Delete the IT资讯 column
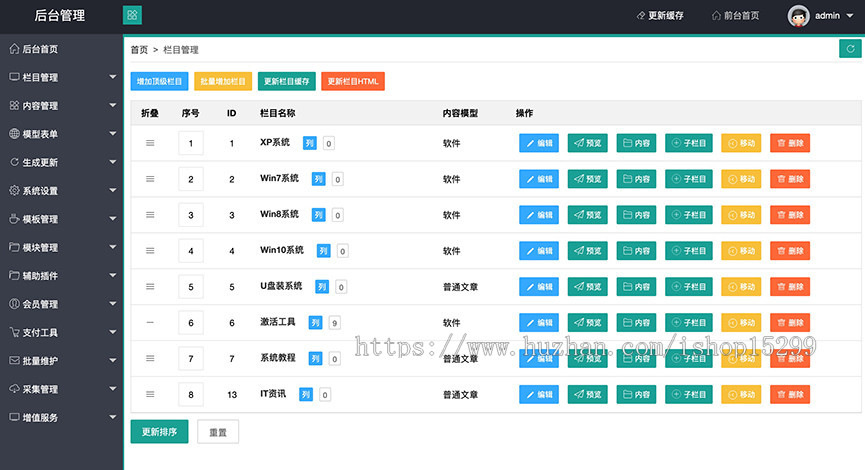This screenshot has width=865, height=470. pyautogui.click(x=790, y=394)
